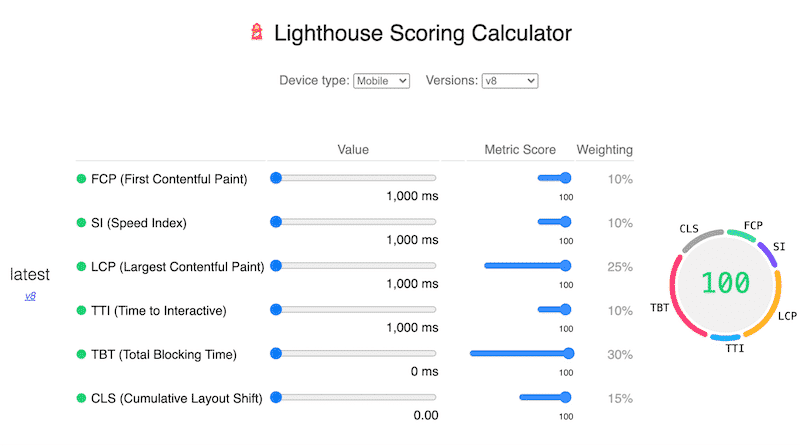Click the green dot beside LCP

pyautogui.click(x=81, y=267)
